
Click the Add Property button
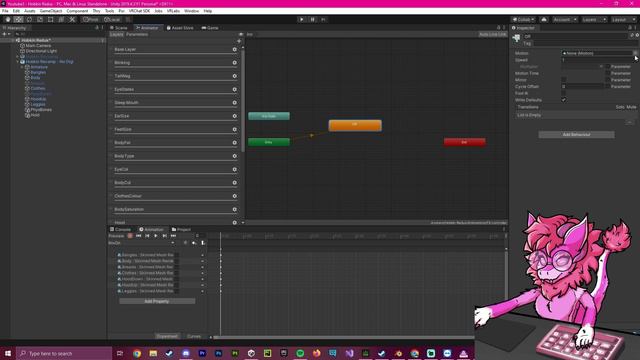point(157,301)
